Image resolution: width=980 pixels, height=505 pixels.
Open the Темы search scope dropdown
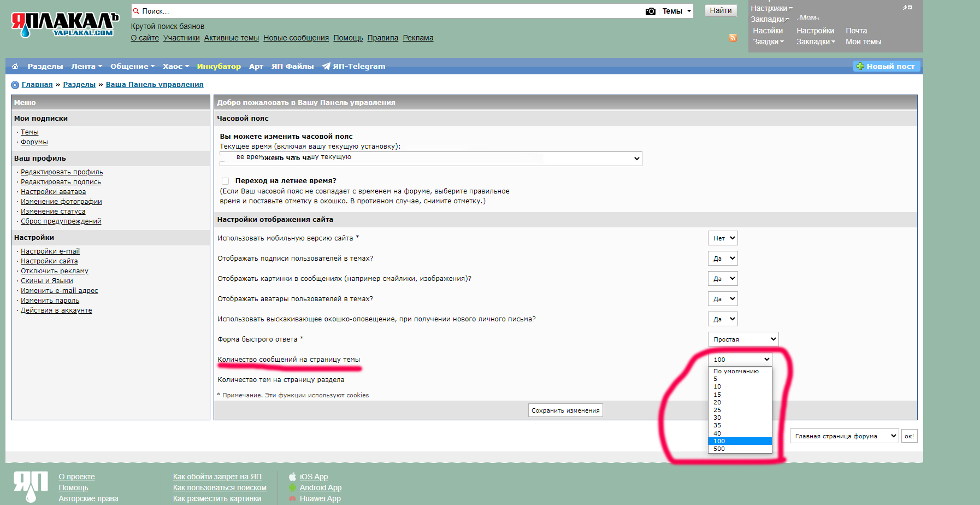tap(676, 11)
